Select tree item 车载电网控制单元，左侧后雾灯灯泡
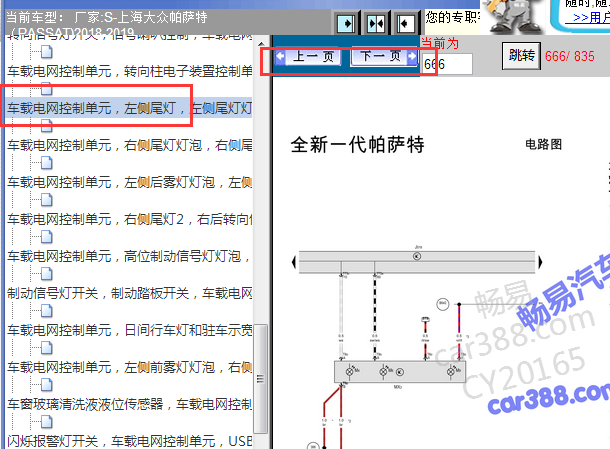 [x=130, y=182]
